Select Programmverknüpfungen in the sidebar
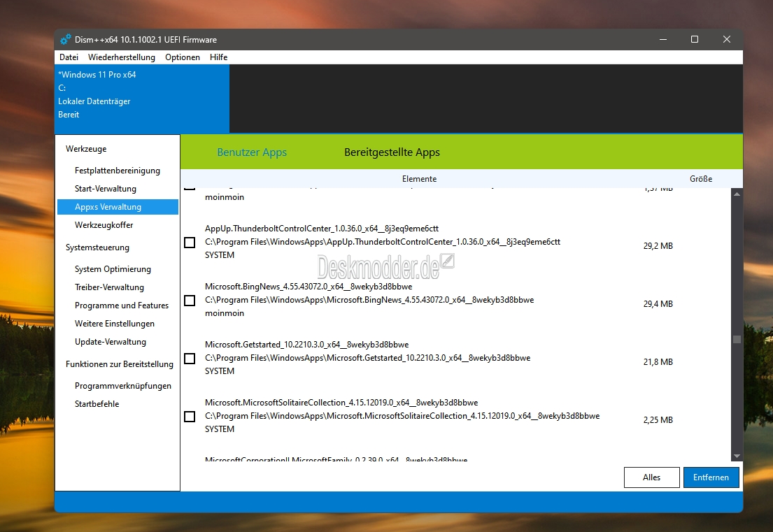Viewport: 773px width, 532px height. (x=123, y=386)
